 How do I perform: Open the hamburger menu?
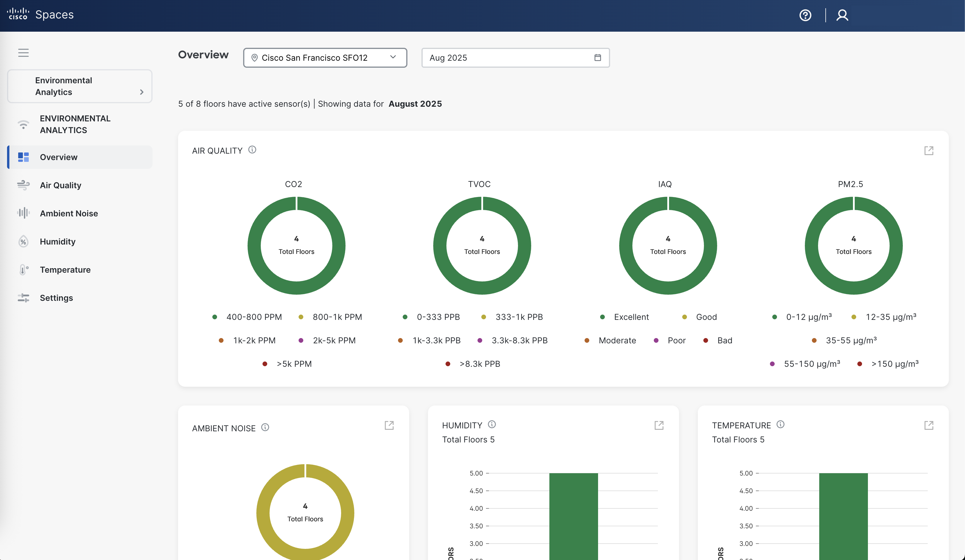point(23,52)
